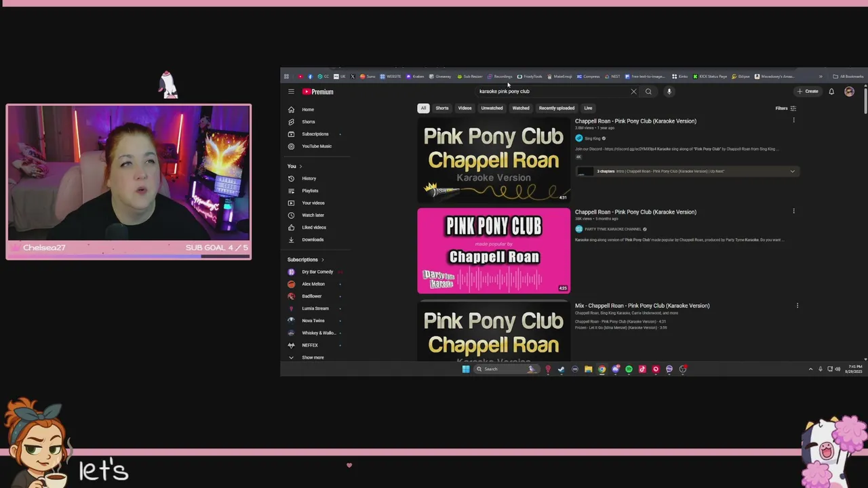Viewport: 868px width, 488px height.
Task: Expand the You section chevron
Action: coord(300,166)
